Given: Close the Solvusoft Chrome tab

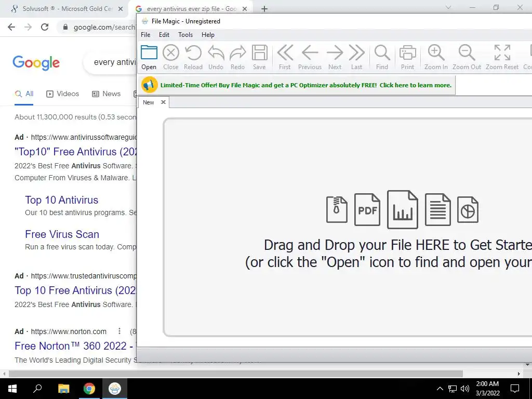Looking at the screenshot, I should pos(121,9).
